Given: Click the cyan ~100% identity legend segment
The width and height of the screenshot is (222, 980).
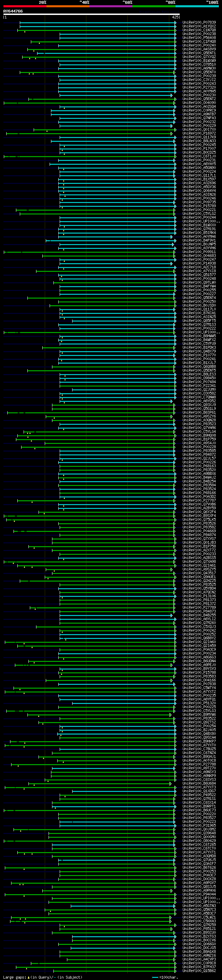Looking at the screenshot, I should point(197,7).
